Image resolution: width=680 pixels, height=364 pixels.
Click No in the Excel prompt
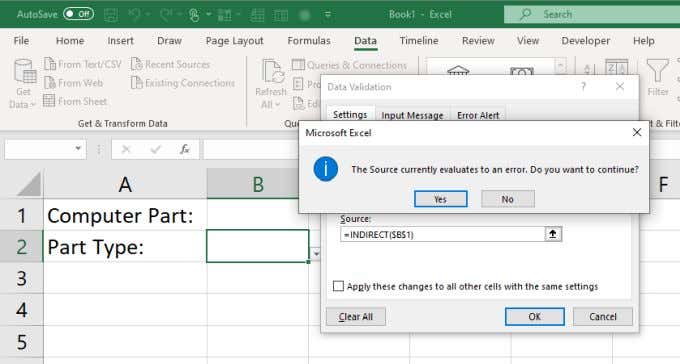507,199
